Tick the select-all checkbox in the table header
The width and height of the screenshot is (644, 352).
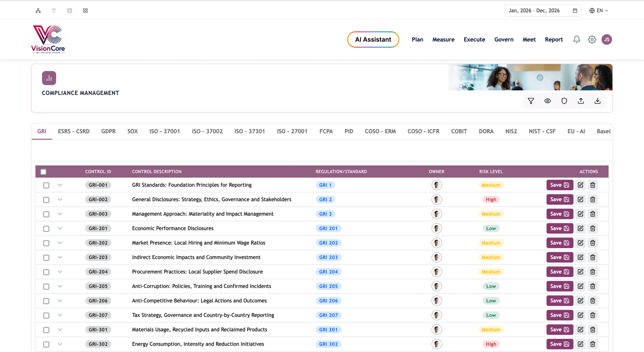43,172
